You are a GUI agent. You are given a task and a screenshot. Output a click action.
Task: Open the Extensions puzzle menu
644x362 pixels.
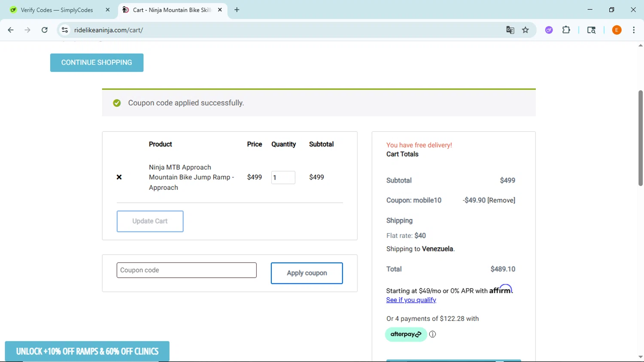[x=566, y=30]
